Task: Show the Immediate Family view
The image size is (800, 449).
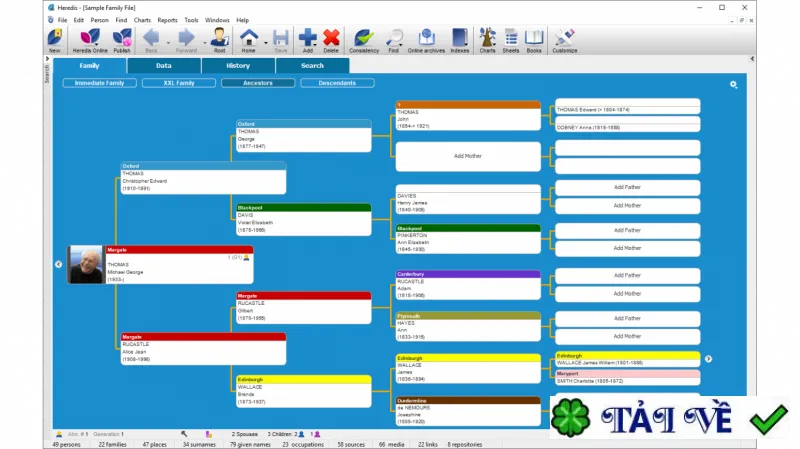Action: click(99, 83)
